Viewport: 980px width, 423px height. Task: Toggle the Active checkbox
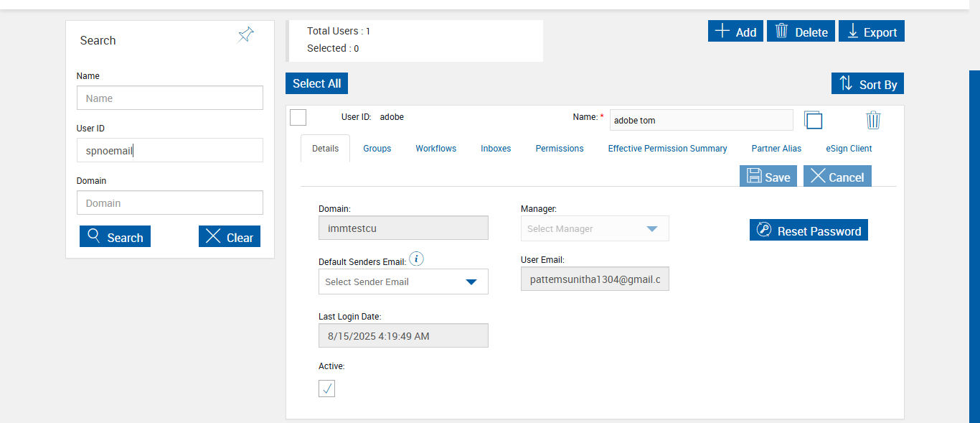(326, 389)
